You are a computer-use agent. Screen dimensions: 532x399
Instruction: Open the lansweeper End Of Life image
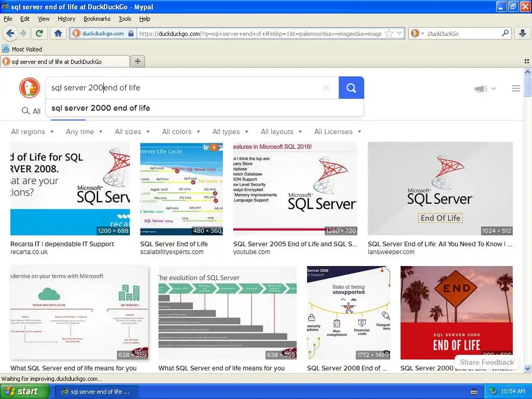[x=440, y=189]
